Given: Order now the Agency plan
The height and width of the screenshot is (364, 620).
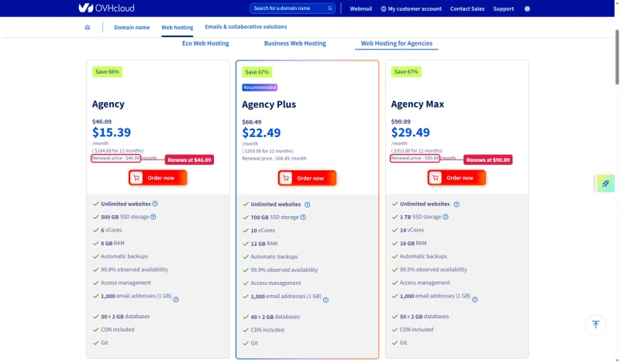Looking at the screenshot, I should tap(158, 177).
